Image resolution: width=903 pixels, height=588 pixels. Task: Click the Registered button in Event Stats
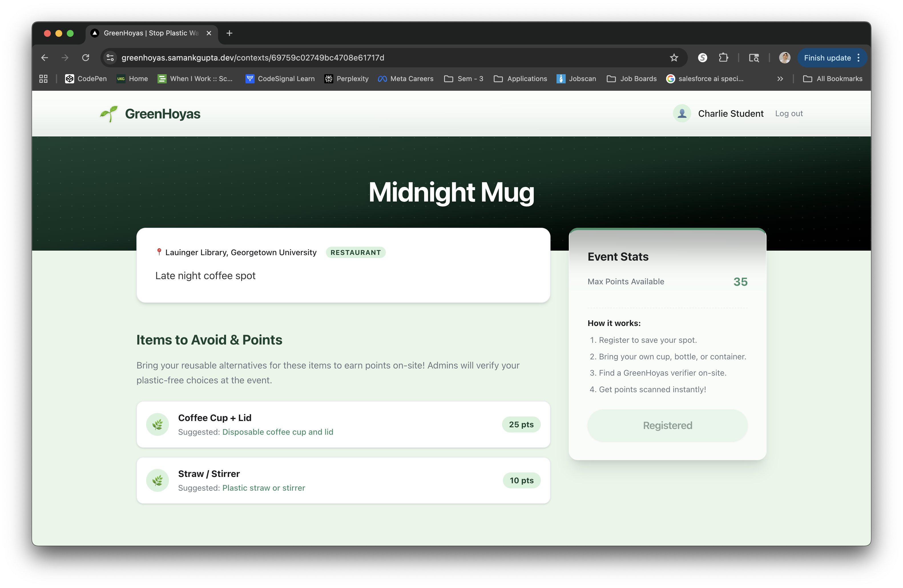coord(667,425)
